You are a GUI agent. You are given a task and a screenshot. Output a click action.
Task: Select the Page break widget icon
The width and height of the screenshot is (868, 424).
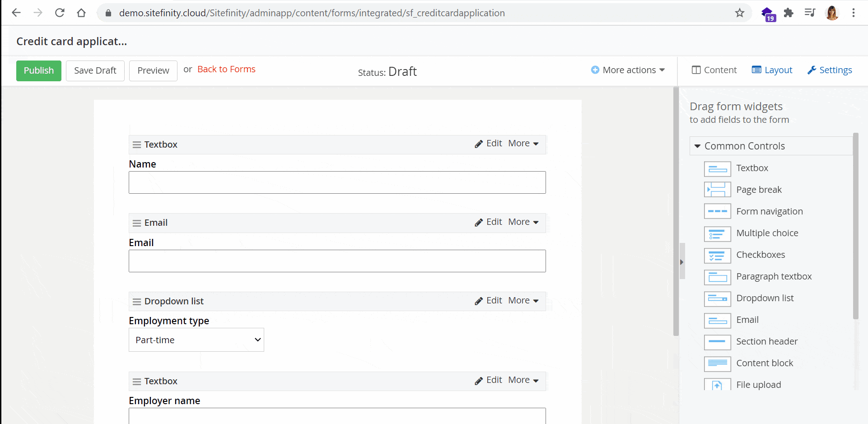pyautogui.click(x=717, y=190)
